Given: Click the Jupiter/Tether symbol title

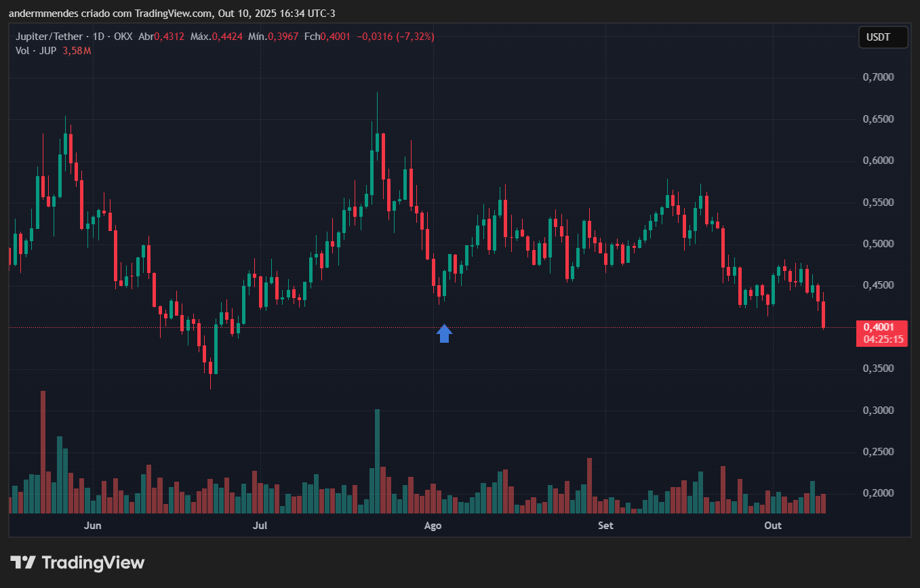Looking at the screenshot, I should click(48, 37).
